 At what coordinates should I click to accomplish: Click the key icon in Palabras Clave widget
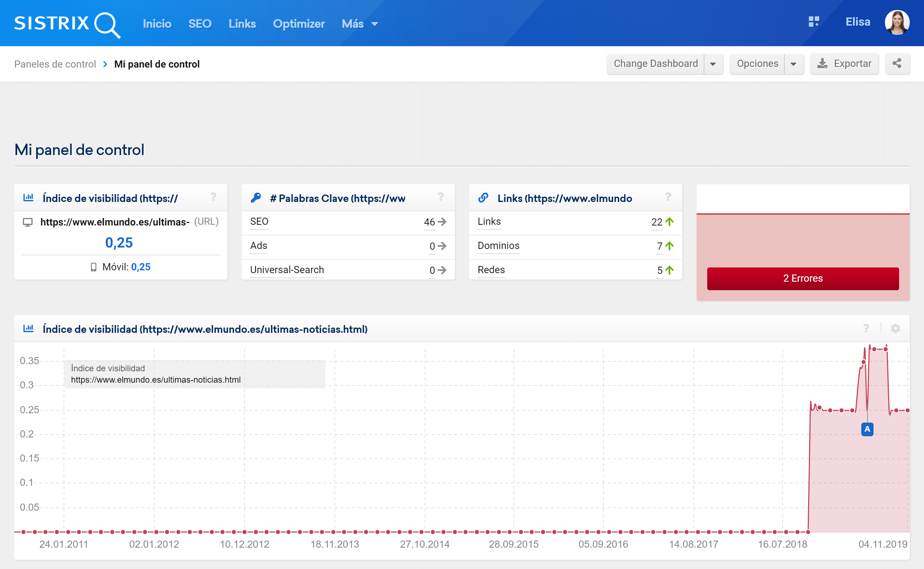[x=256, y=198]
